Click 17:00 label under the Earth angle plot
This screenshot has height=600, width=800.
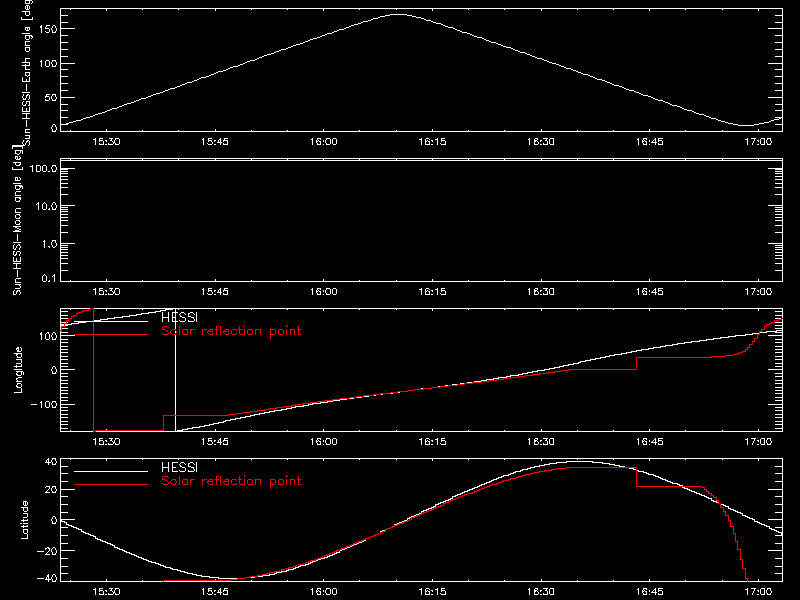(758, 142)
